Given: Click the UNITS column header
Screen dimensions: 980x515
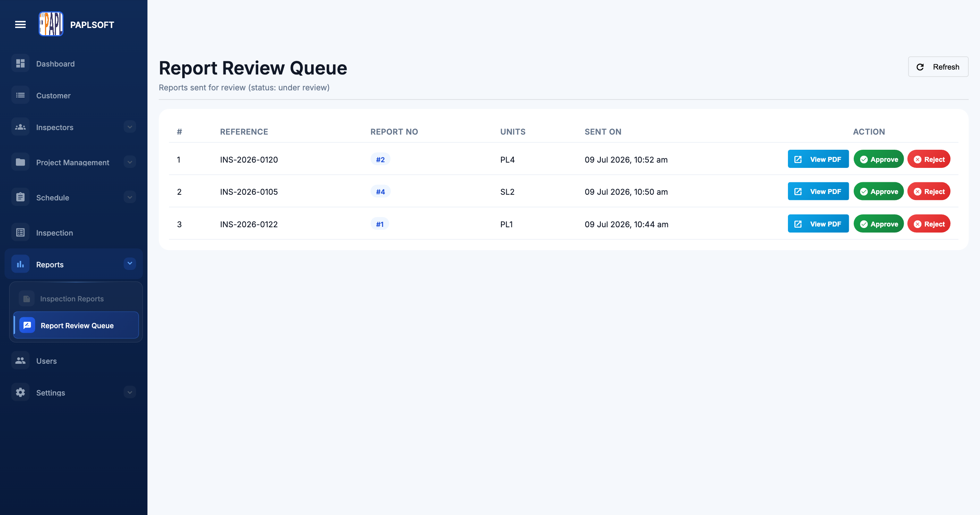Looking at the screenshot, I should click(x=512, y=132).
